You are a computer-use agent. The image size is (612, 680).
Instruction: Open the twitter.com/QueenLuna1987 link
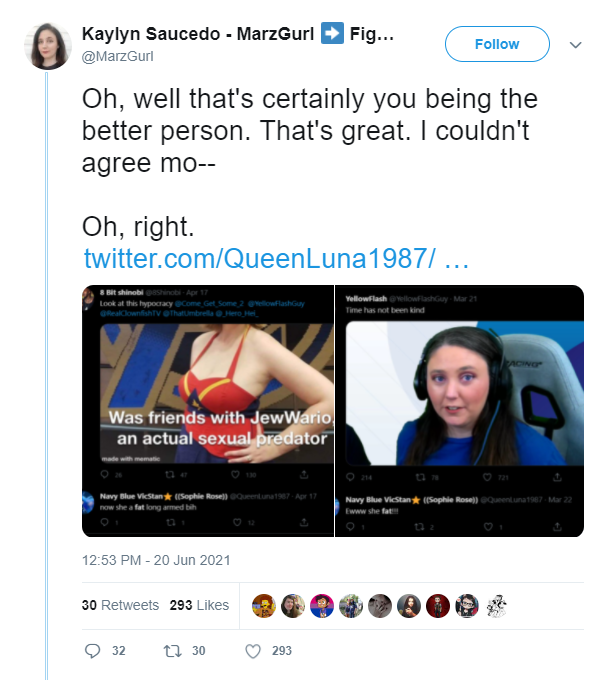click(276, 258)
